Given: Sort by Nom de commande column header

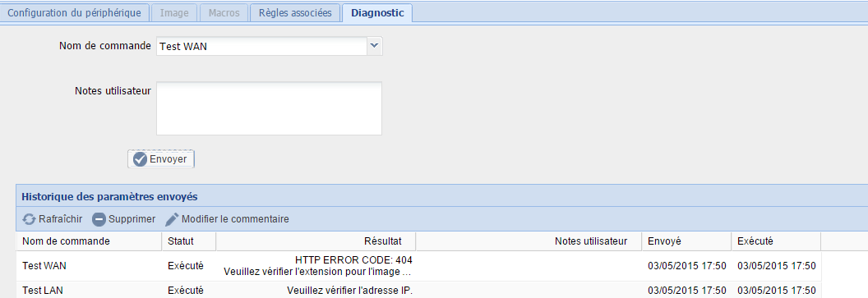Looking at the screenshot, I should [89, 241].
